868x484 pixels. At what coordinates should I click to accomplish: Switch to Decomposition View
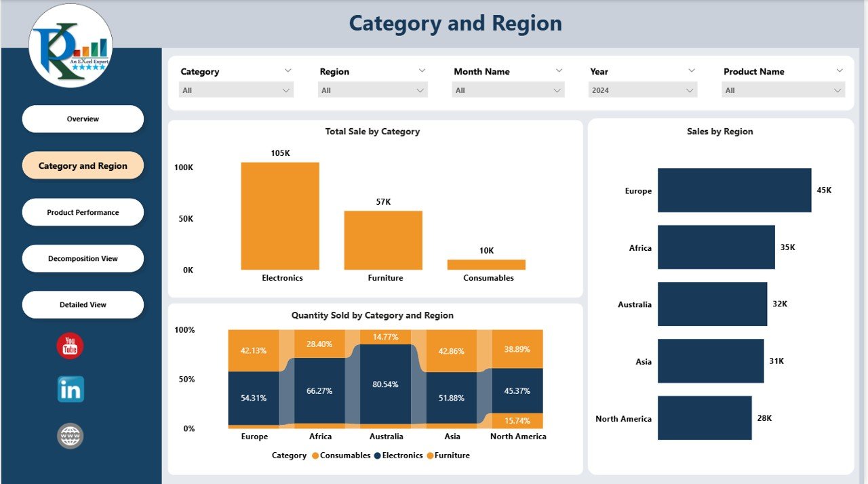point(83,258)
